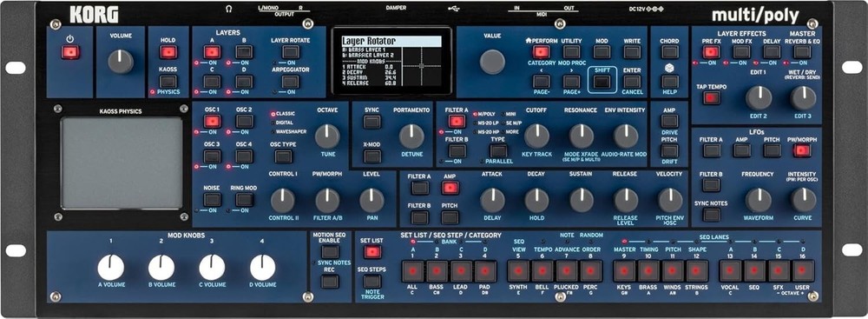868x319 pixels.
Task: Select the DELAY layer effect
Action: pyautogui.click(x=772, y=52)
